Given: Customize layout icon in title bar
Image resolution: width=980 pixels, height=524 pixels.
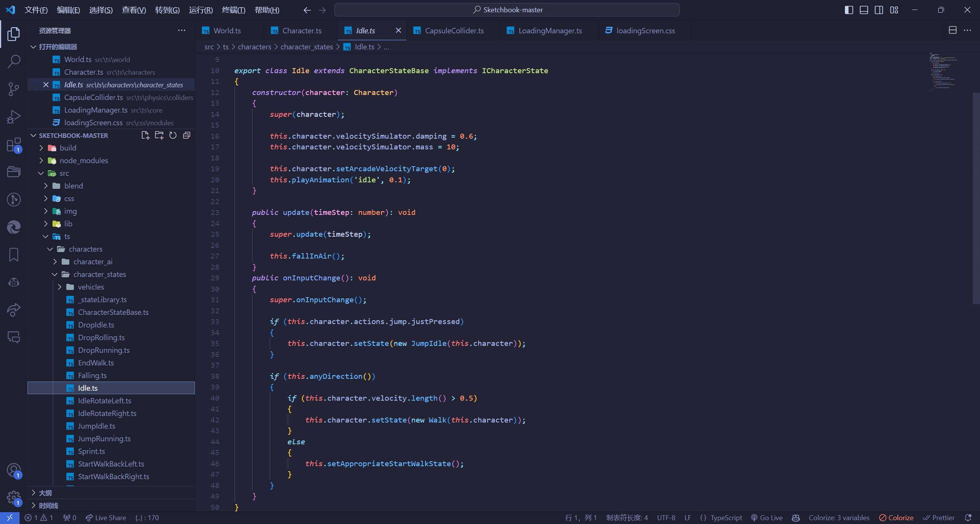Looking at the screenshot, I should pos(894,10).
